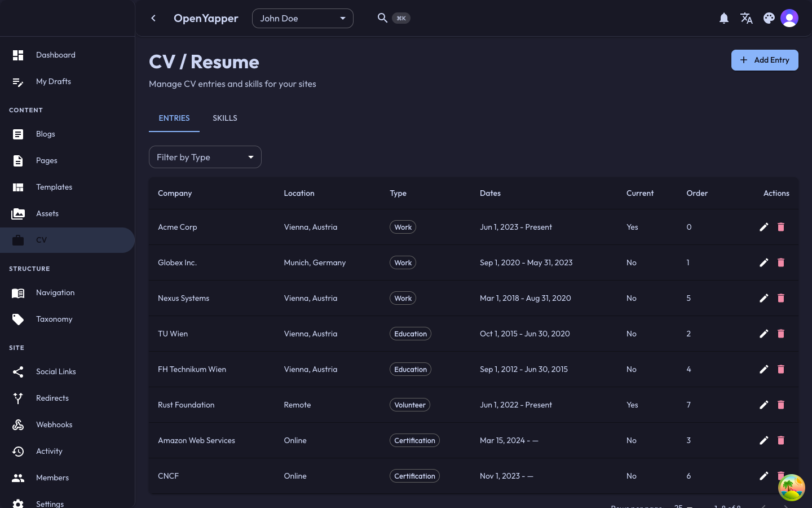812x508 pixels.
Task: Click the Work type badge on Globex Inc.
Action: pyautogui.click(x=403, y=262)
